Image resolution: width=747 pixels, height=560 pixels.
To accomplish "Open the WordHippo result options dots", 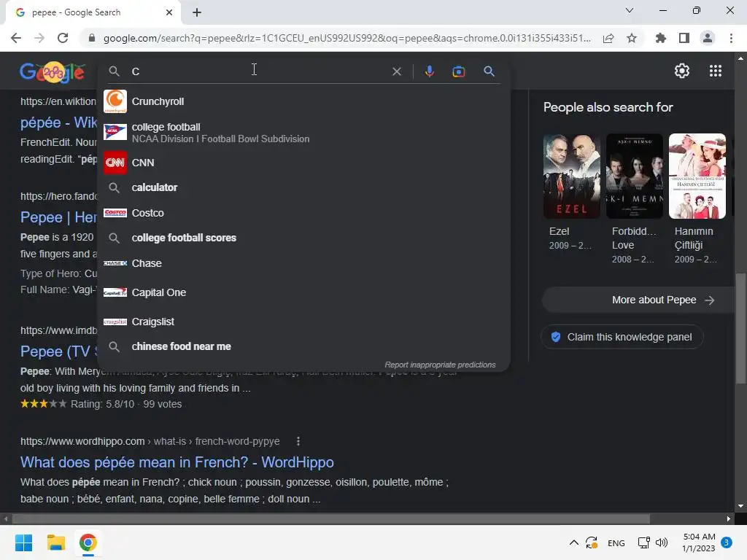I will (x=298, y=441).
